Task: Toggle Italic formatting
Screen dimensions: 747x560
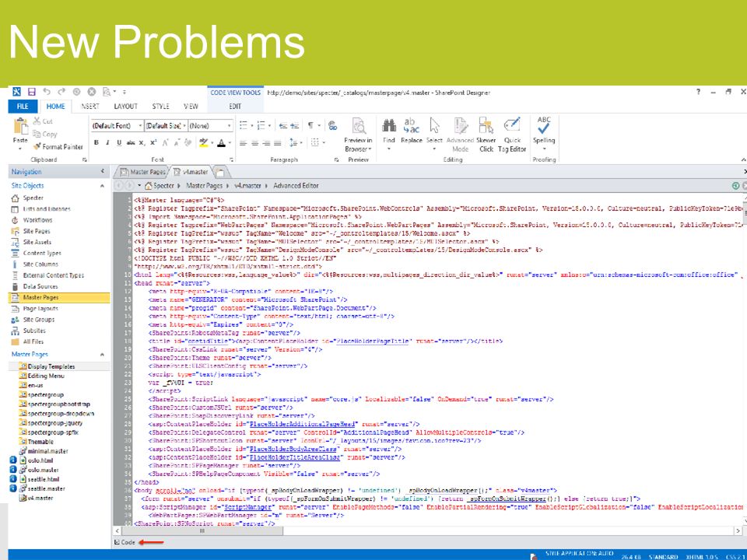Action: pyautogui.click(x=107, y=142)
